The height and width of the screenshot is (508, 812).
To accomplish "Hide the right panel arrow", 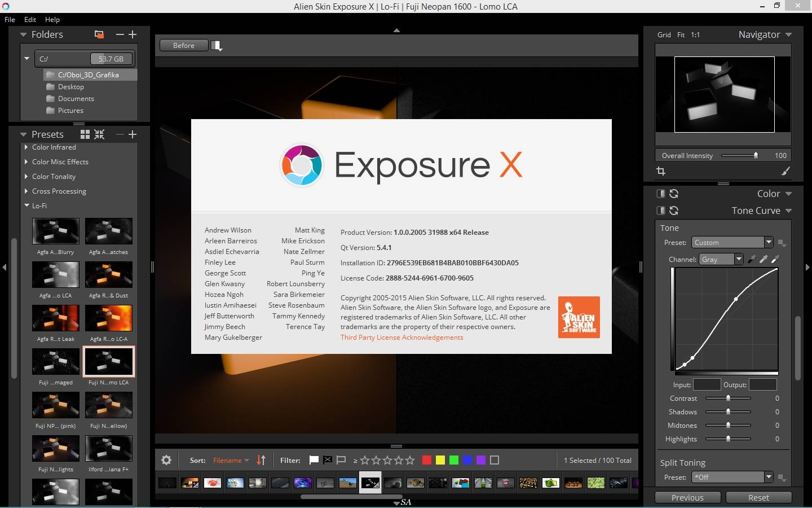I will tap(808, 267).
